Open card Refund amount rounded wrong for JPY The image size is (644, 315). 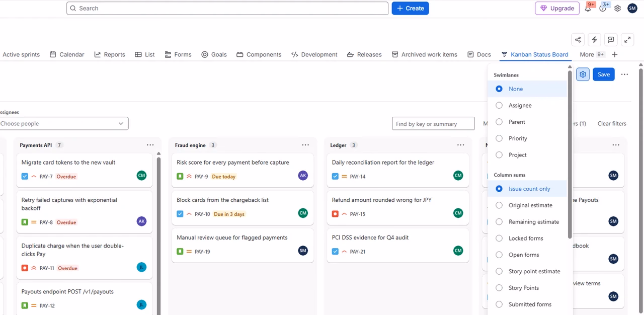click(x=397, y=207)
